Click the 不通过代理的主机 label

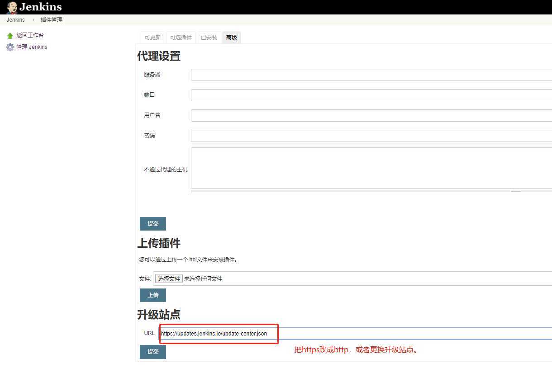pos(166,170)
